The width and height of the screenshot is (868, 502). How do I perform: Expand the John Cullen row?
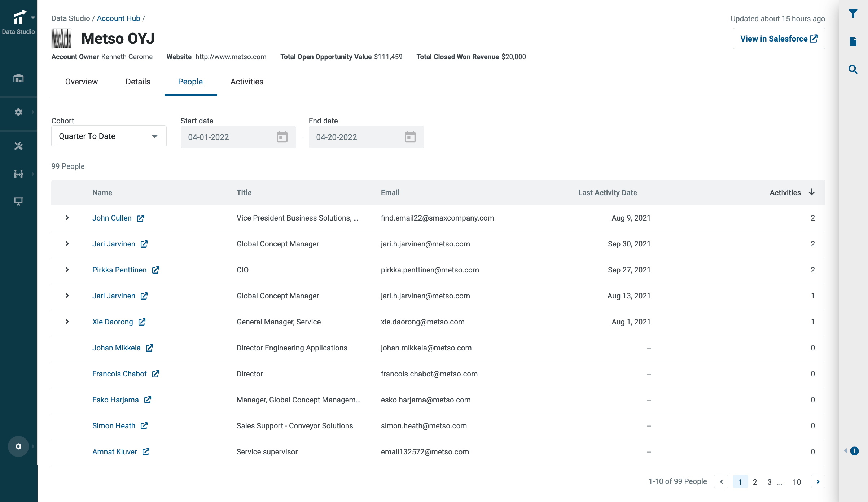[67, 218]
